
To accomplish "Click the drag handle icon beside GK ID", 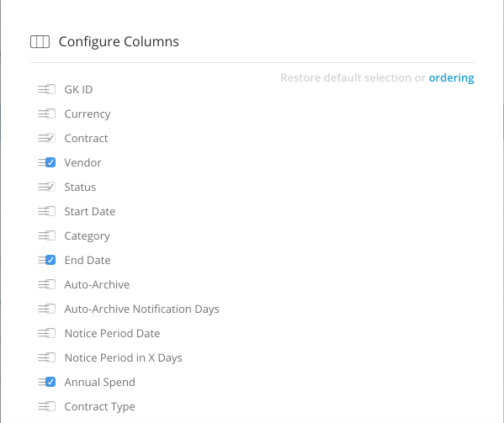I will 43,89.
